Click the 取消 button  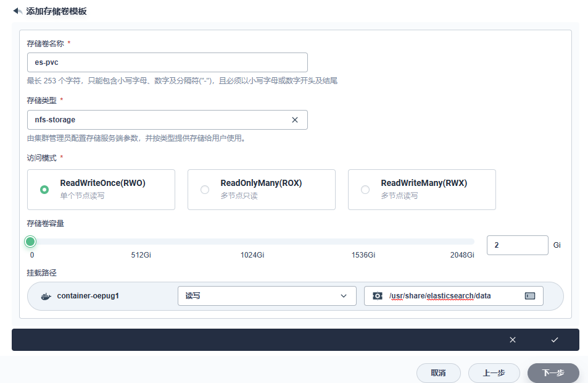tap(439, 373)
